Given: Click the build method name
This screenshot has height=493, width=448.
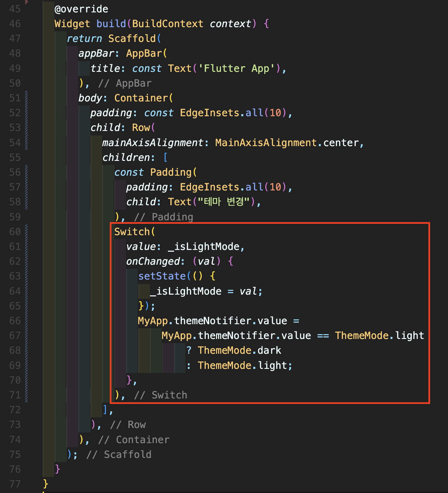Looking at the screenshot, I should click(x=111, y=24).
